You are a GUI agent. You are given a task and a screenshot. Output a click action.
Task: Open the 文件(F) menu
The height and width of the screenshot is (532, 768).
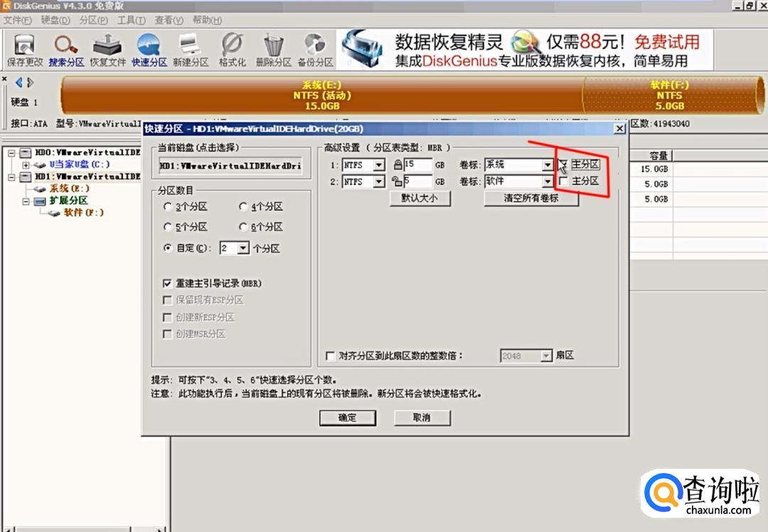coord(18,20)
